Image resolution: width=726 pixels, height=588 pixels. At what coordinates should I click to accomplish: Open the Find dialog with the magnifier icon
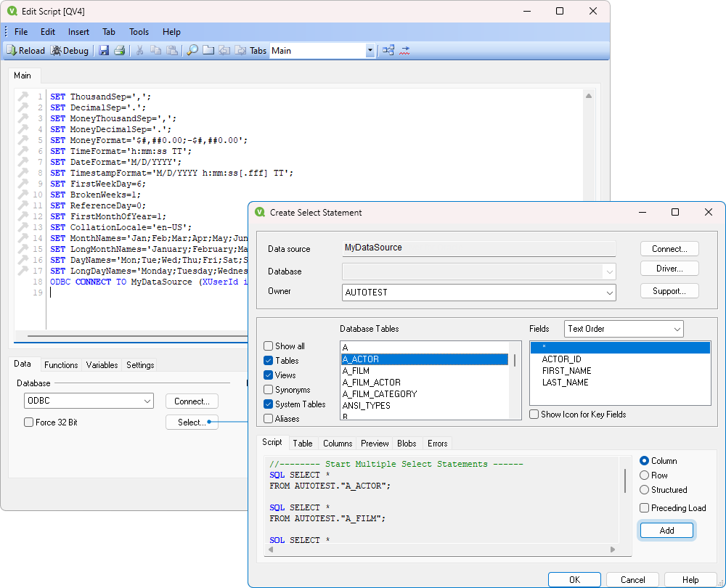[x=191, y=50]
